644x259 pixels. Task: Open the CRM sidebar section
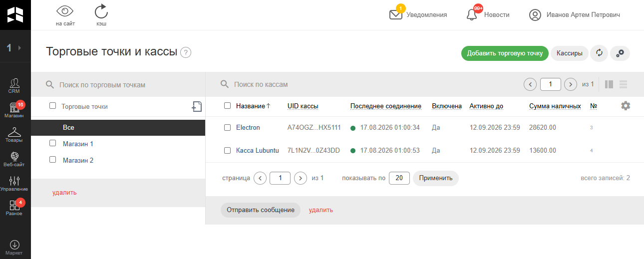tap(14, 86)
